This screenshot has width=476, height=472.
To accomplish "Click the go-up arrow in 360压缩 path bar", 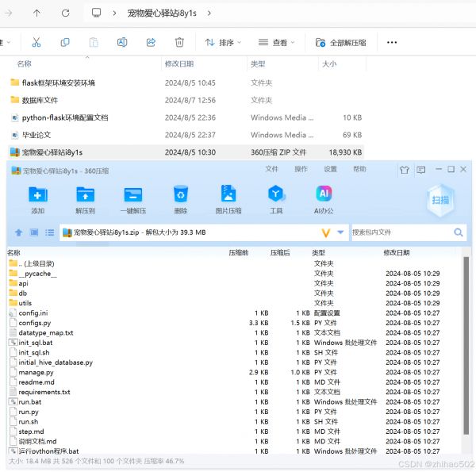I will pyautogui.click(x=18, y=232).
